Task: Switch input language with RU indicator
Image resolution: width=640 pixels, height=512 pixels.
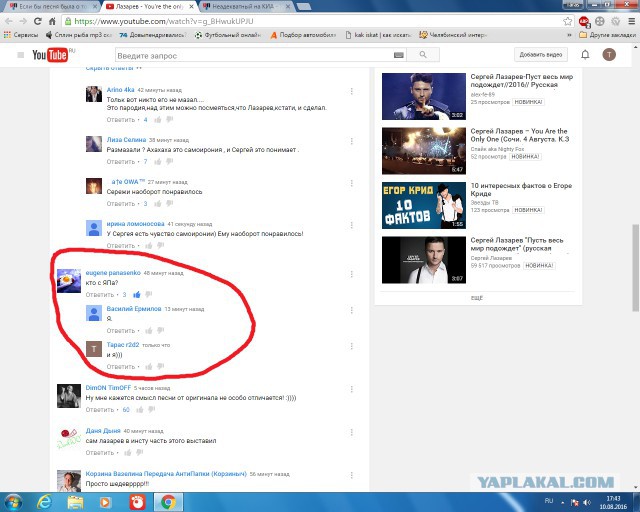Action: tap(549, 501)
